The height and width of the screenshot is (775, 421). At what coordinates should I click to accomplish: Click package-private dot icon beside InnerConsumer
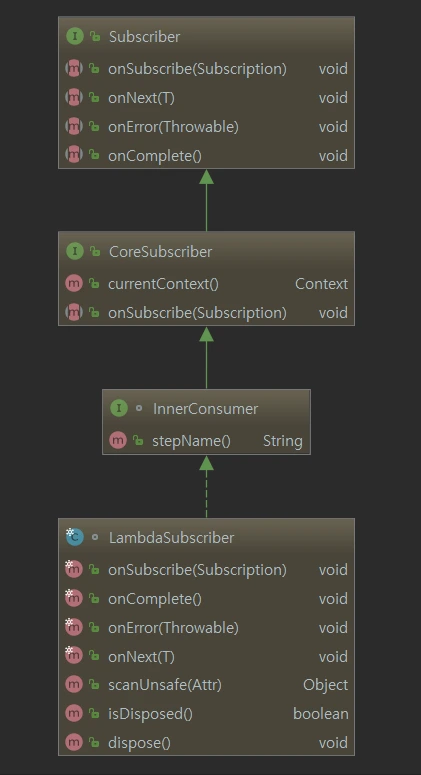[x=139, y=408]
